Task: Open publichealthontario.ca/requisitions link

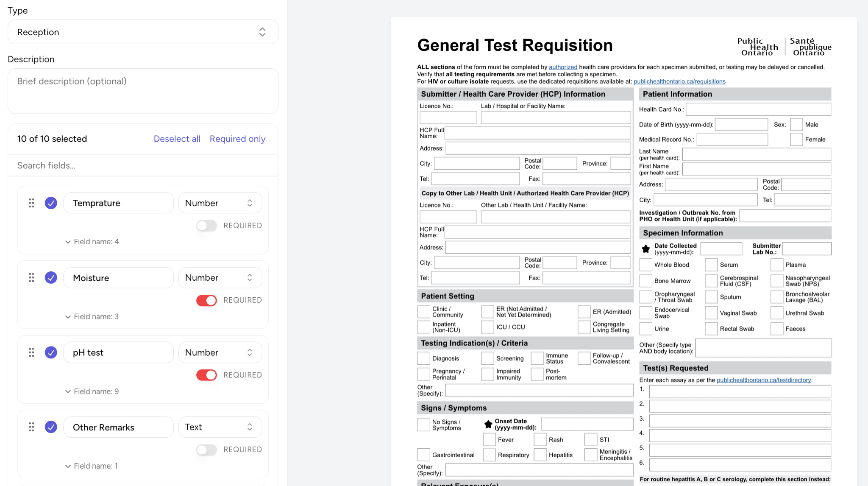Action: click(679, 81)
